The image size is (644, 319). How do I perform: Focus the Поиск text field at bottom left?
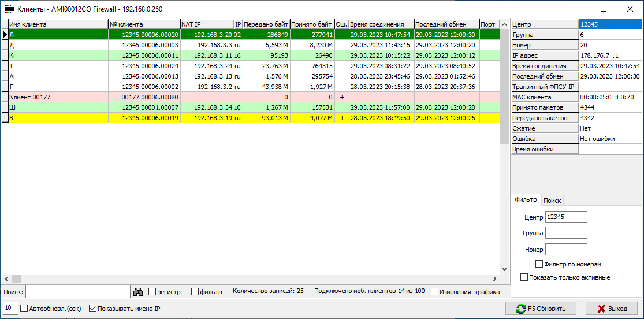coord(77,292)
